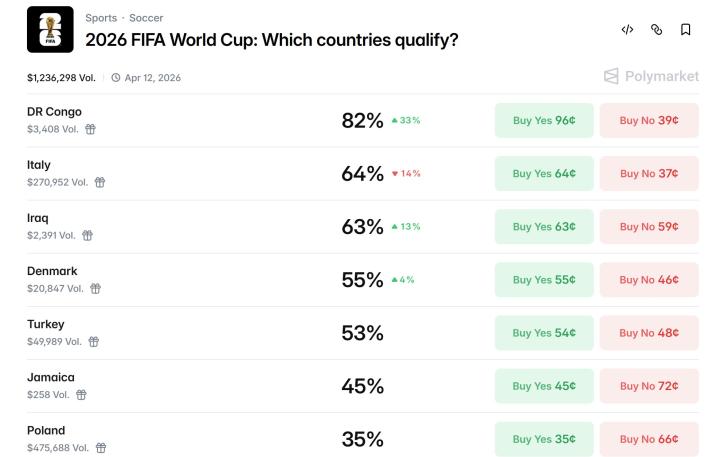Viewport: 720px width, 457px height.
Task: Bookmark this World Cup market
Action: (x=686, y=30)
